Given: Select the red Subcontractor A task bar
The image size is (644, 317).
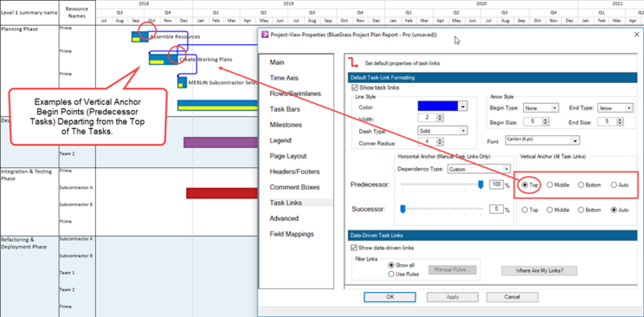Looking at the screenshot, I should pos(222,193).
